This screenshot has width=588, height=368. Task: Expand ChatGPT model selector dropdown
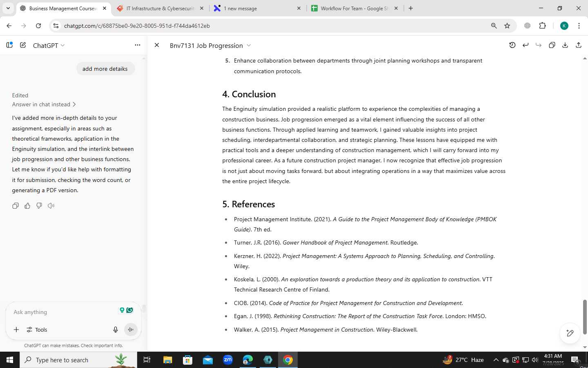(x=49, y=45)
